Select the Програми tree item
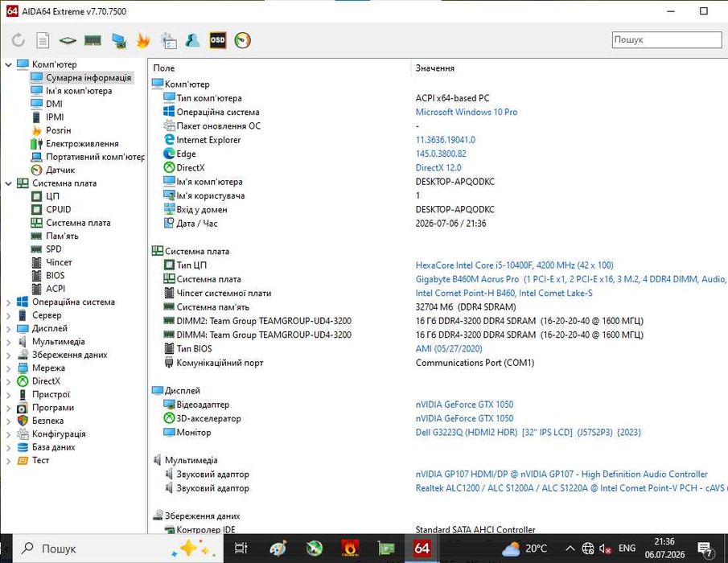The height and width of the screenshot is (563, 728). (53, 408)
